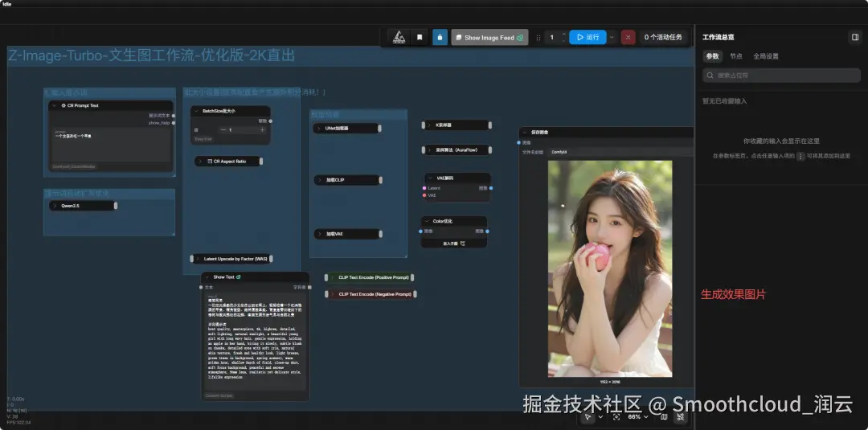
Task: Expand the 采样算法 (AuraFlow) node
Action: coord(429,149)
